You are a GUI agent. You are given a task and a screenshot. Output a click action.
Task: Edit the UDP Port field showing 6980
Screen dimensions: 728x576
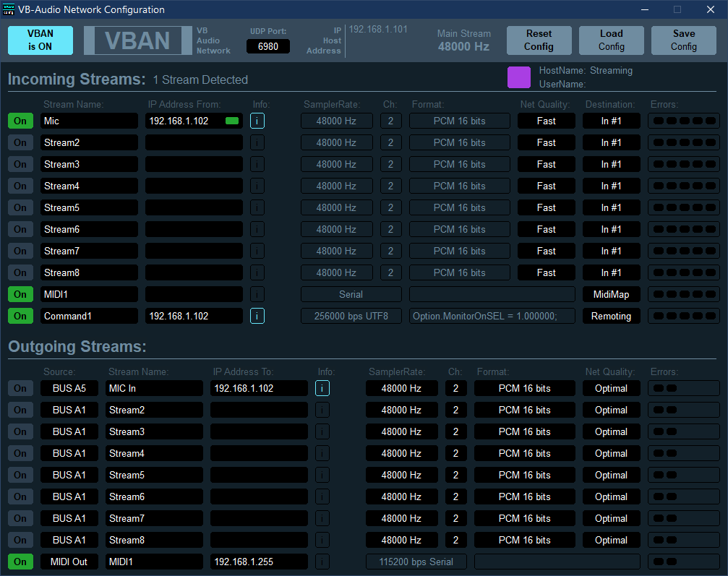[x=267, y=46]
